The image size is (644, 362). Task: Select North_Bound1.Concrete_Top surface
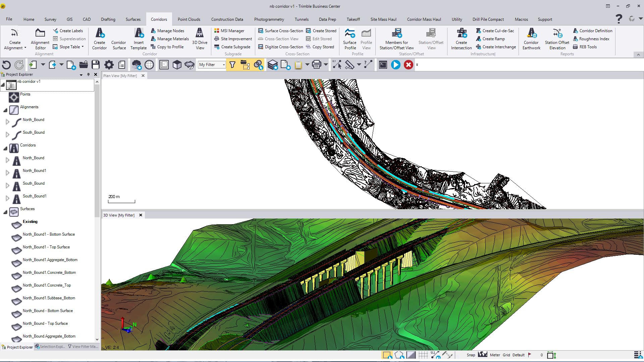[47, 285]
